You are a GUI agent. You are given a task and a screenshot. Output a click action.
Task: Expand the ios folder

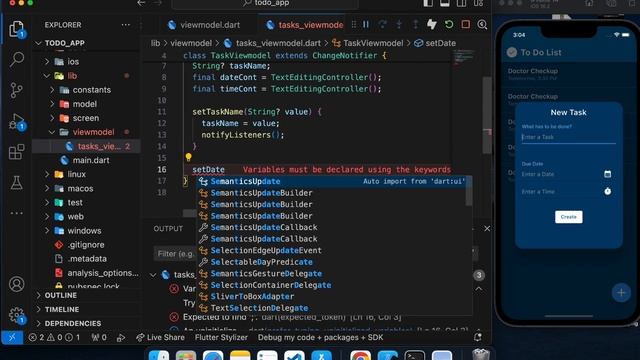pyautogui.click(x=47, y=62)
